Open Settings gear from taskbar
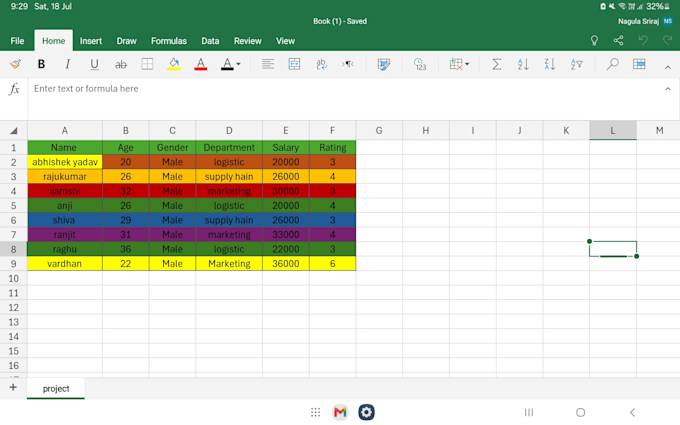The width and height of the screenshot is (680, 425). coord(366,412)
